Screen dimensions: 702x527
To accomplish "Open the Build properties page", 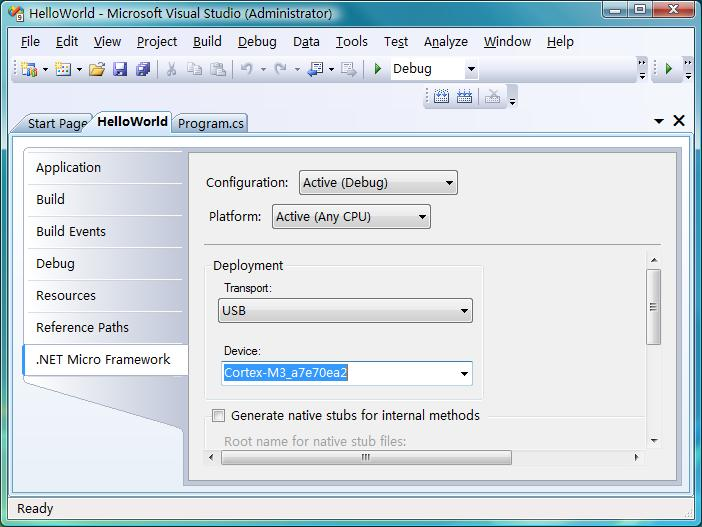I will point(105,199).
